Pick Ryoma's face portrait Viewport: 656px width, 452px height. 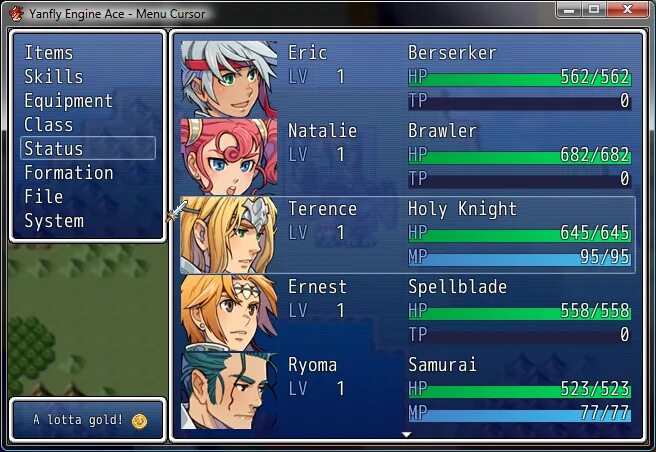(229, 391)
